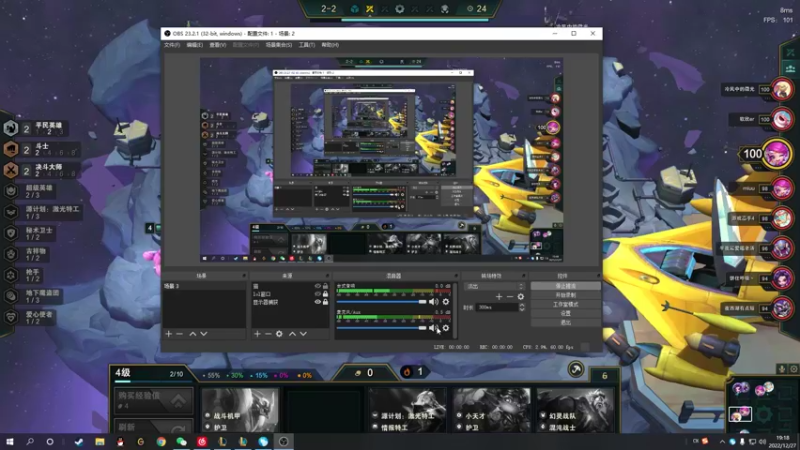Buy 战斗机甲 护卫 champion card
800x450 pixels.
click(240, 410)
